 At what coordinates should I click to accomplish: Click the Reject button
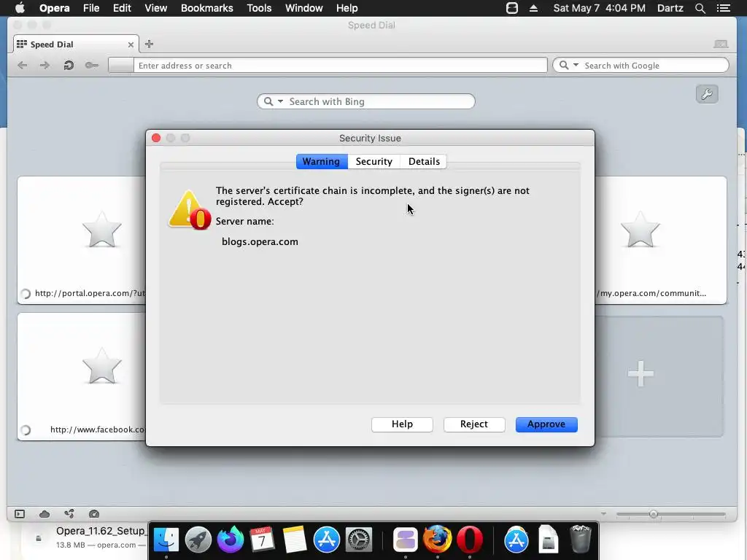tap(474, 424)
